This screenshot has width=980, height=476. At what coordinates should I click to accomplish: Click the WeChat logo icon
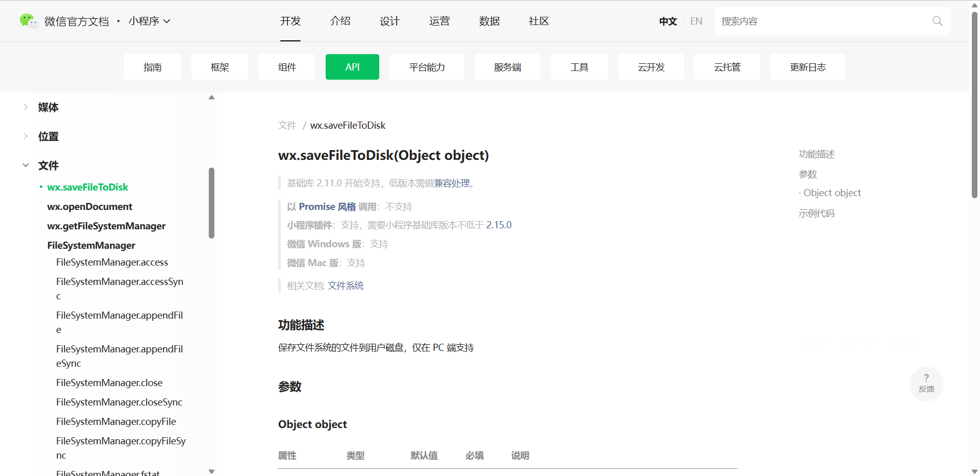28,21
